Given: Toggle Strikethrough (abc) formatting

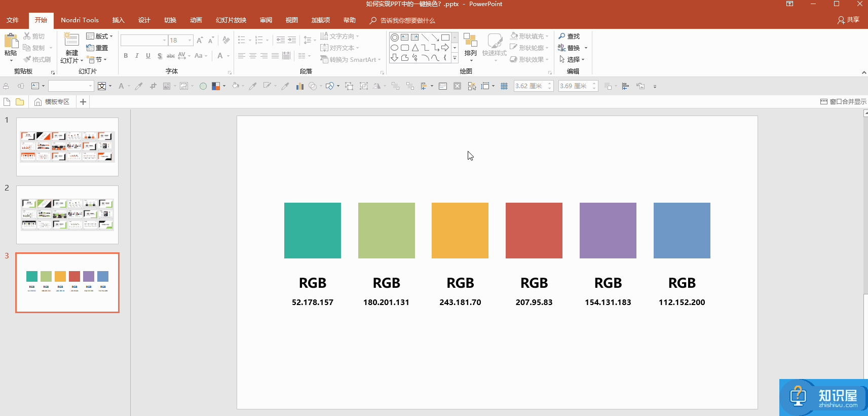Looking at the screenshot, I should (x=171, y=56).
